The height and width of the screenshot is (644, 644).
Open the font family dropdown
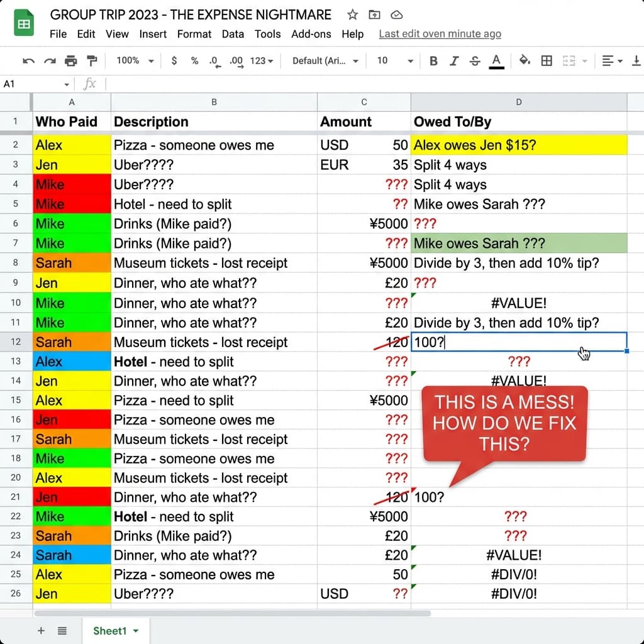(x=325, y=61)
